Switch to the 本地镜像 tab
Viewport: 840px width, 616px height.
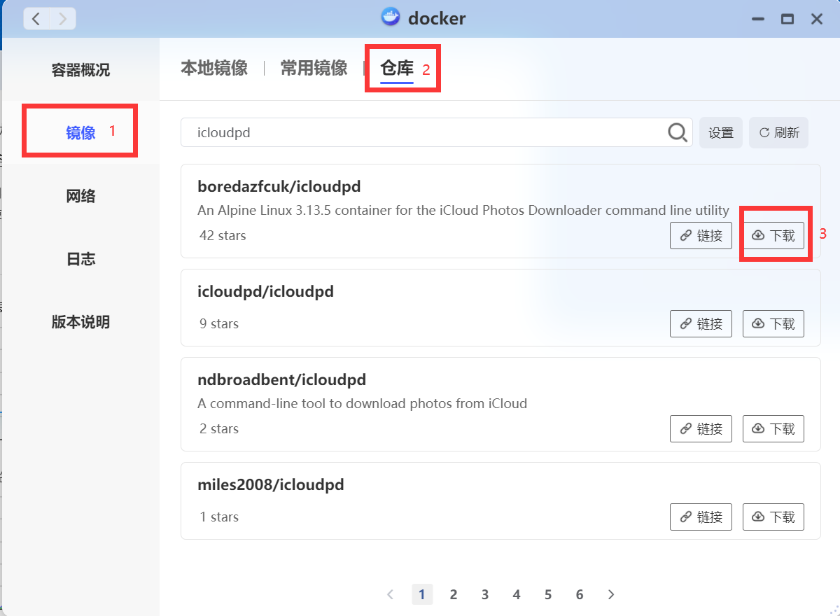214,68
